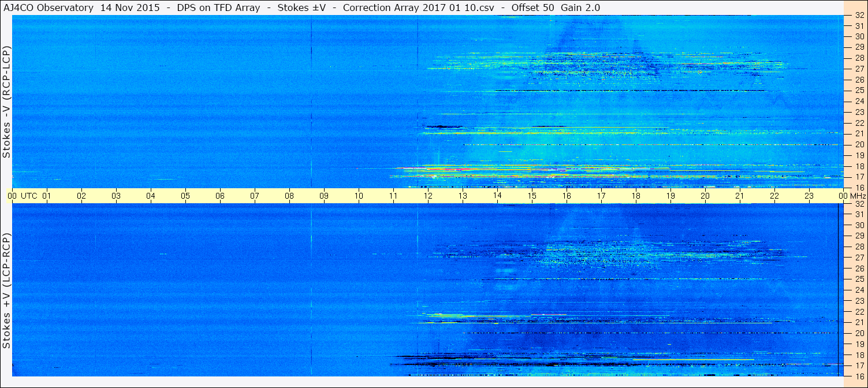Click 30 MHz label of upper Stokes -V panel
This screenshot has height=388, width=868.
[859, 36]
